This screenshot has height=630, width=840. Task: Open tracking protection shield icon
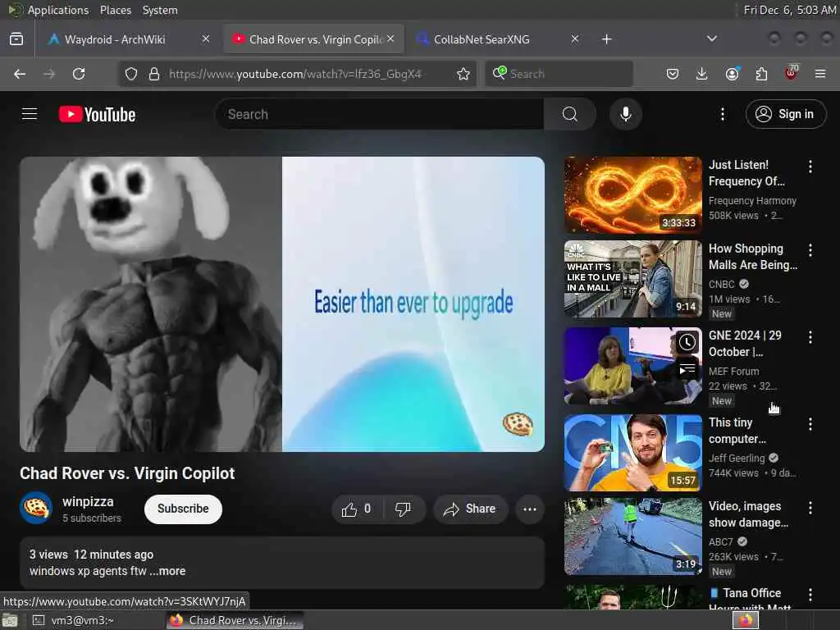(x=131, y=74)
